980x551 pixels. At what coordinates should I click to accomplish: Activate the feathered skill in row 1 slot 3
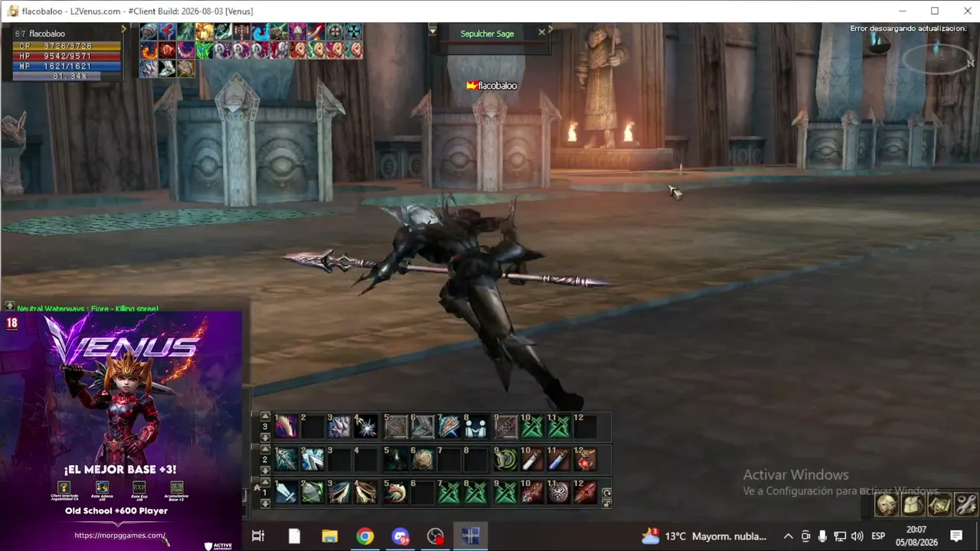(339, 492)
